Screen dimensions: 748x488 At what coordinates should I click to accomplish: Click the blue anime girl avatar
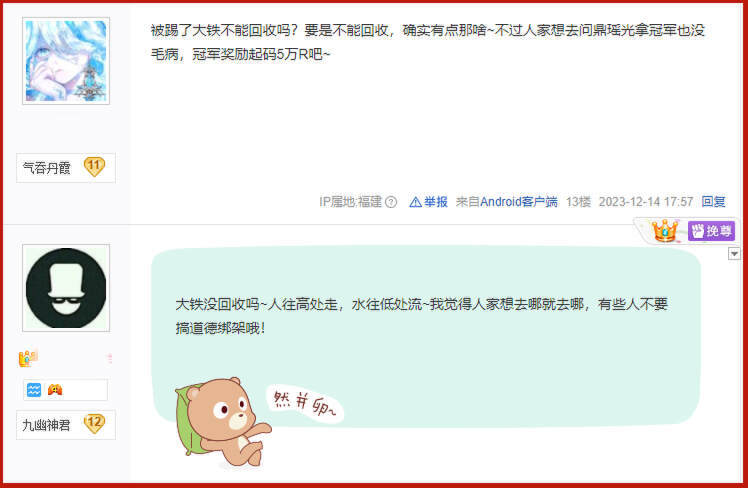click(66, 61)
